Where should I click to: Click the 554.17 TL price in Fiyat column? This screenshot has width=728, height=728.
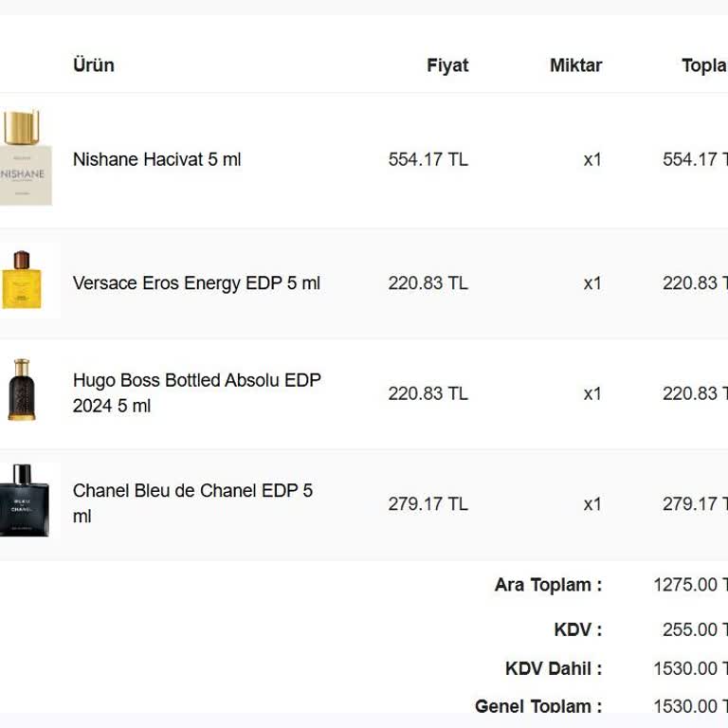[428, 159]
